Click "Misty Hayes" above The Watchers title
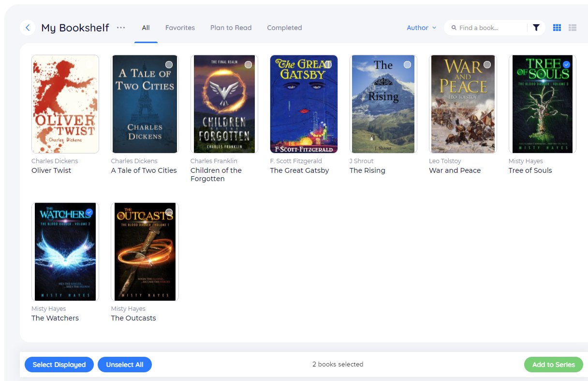The image size is (588, 381). click(x=48, y=308)
